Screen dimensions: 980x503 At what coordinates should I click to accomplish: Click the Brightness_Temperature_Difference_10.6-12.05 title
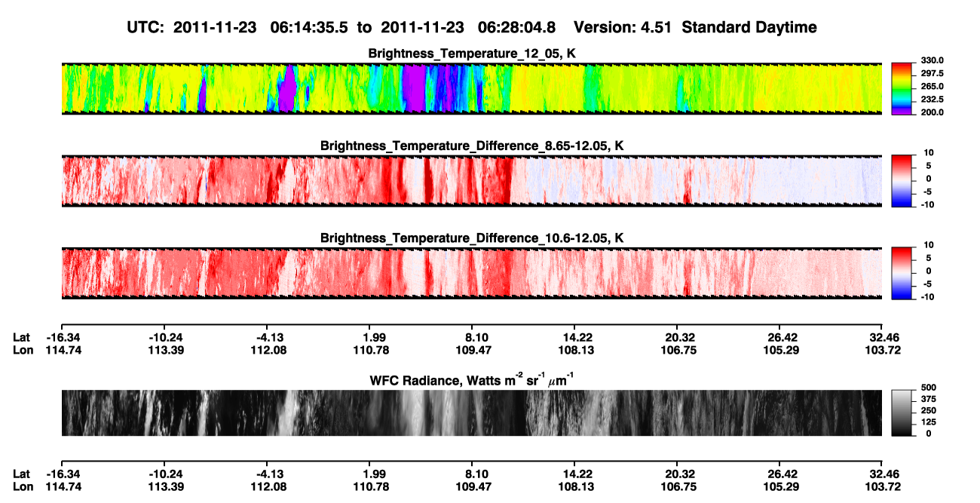click(x=472, y=238)
